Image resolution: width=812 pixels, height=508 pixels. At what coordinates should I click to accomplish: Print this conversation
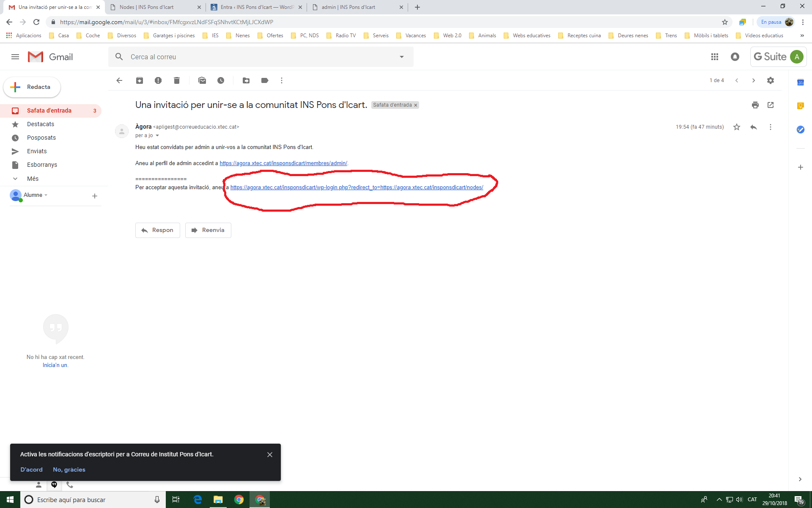point(755,105)
